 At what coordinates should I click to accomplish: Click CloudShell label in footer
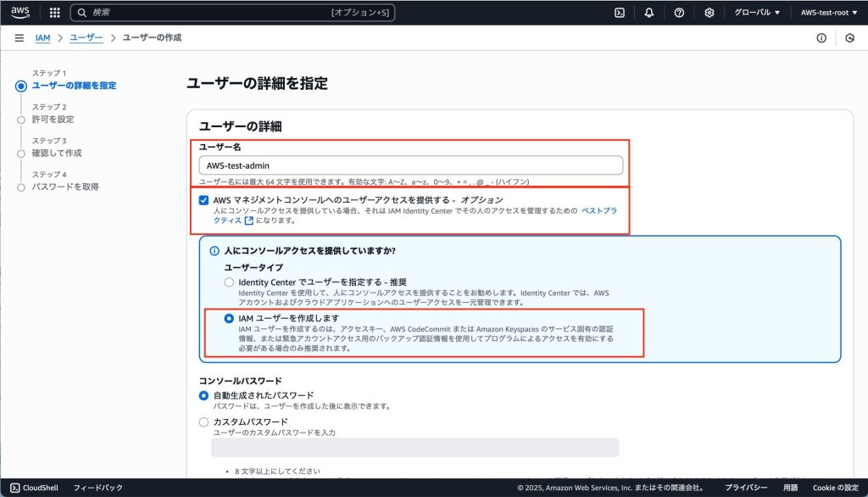click(x=41, y=488)
